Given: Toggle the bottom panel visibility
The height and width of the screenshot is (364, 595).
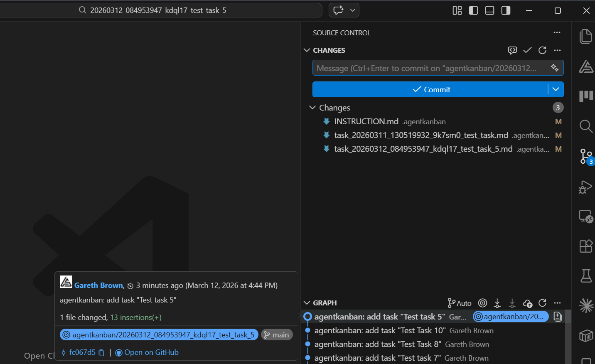Looking at the screenshot, I should click(489, 10).
